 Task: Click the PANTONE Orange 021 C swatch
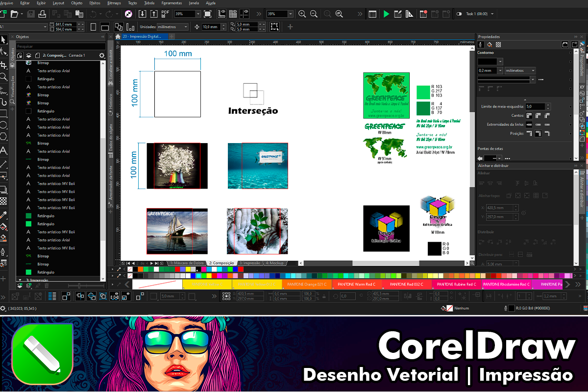[307, 284]
